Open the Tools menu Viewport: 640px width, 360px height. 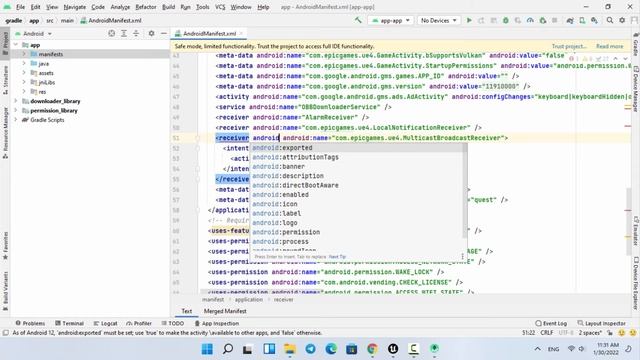coord(202,7)
